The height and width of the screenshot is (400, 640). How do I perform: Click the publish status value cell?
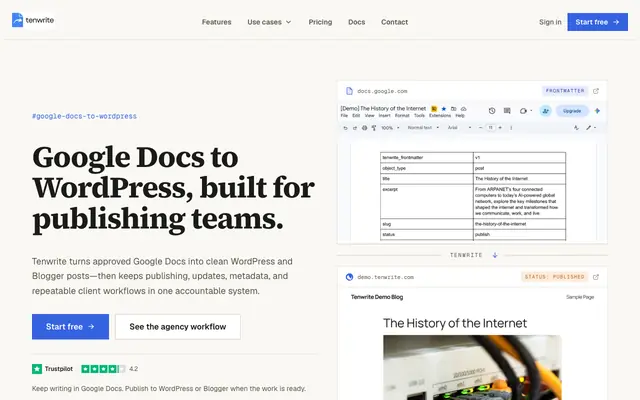pos(519,235)
